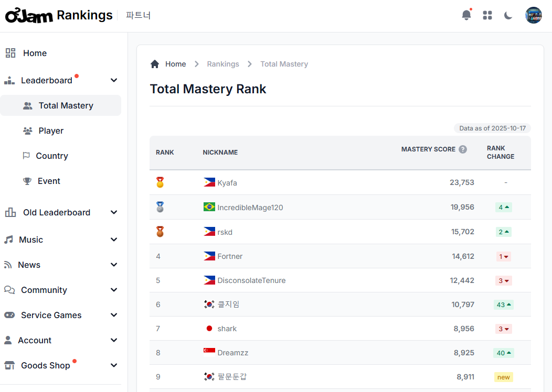Click the Rankings breadcrumb link

tap(223, 64)
